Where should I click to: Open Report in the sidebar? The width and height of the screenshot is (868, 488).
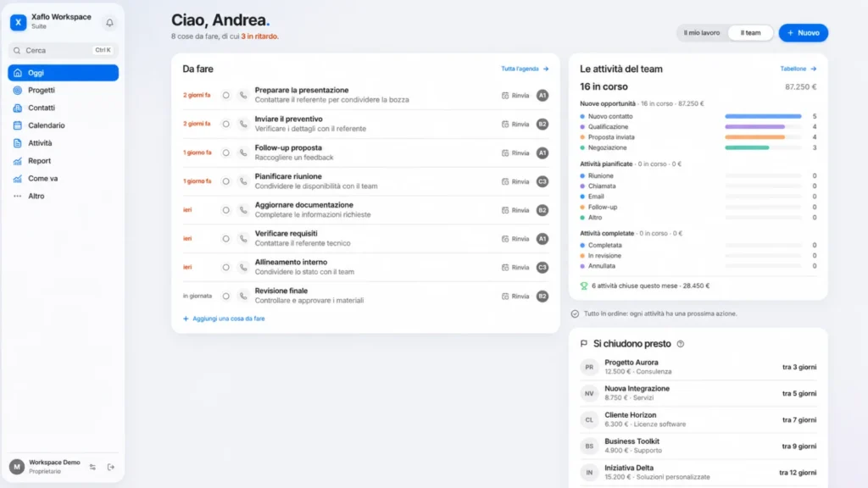coord(63,161)
